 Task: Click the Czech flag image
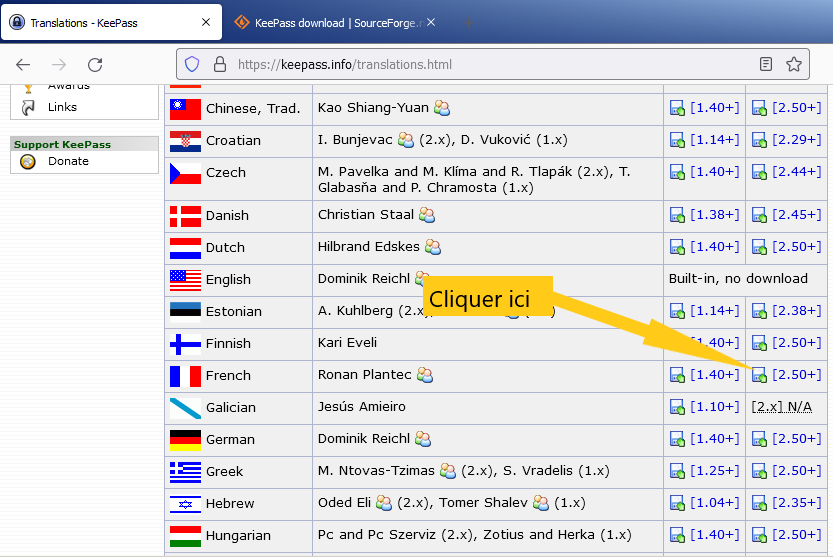[x=185, y=173]
